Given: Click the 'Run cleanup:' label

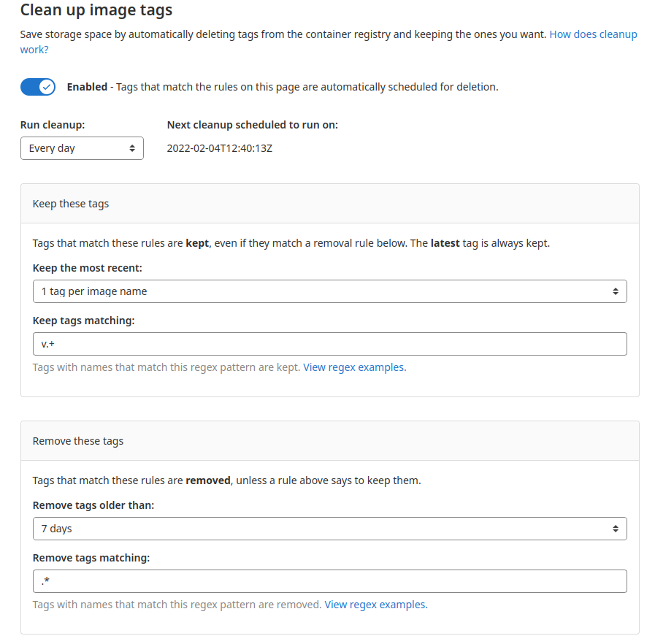Looking at the screenshot, I should [53, 125].
